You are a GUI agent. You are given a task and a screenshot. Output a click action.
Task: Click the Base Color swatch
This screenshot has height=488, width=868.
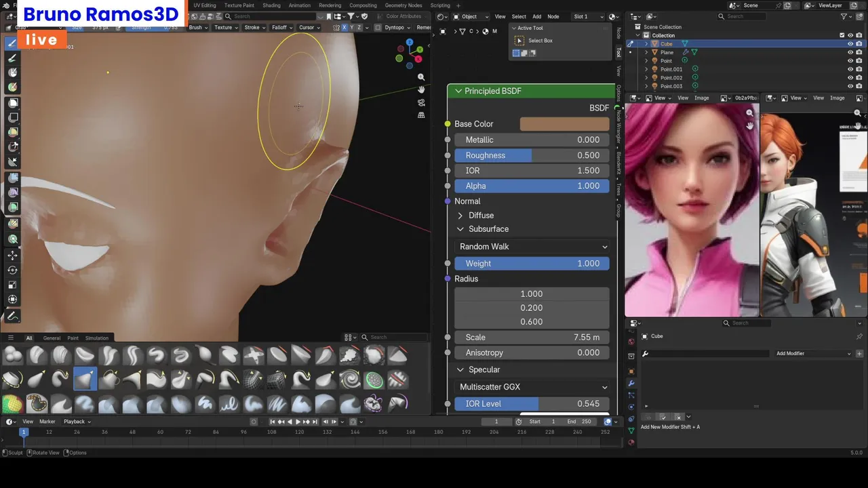564,124
